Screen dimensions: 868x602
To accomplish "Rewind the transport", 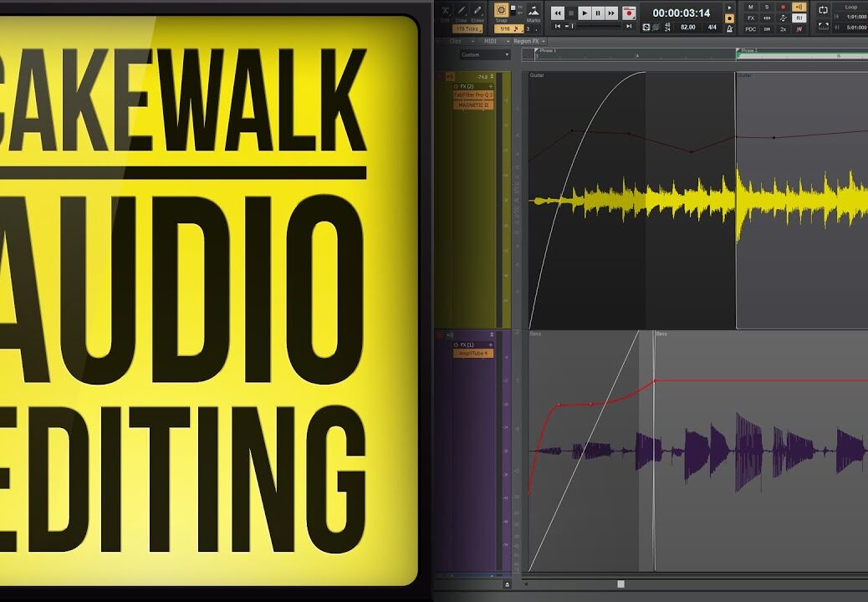I will pyautogui.click(x=558, y=13).
